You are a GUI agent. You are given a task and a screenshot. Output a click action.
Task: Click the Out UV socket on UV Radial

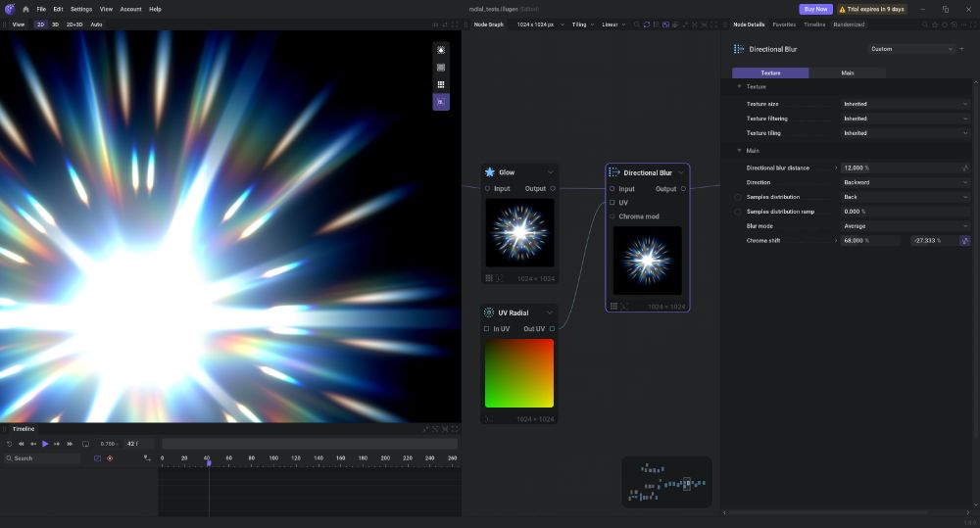point(552,329)
